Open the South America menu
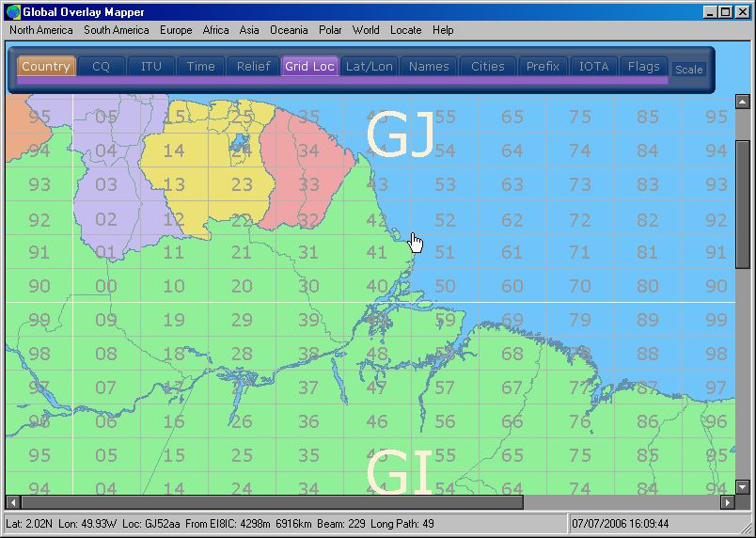Image resolution: width=756 pixels, height=538 pixels. [116, 30]
